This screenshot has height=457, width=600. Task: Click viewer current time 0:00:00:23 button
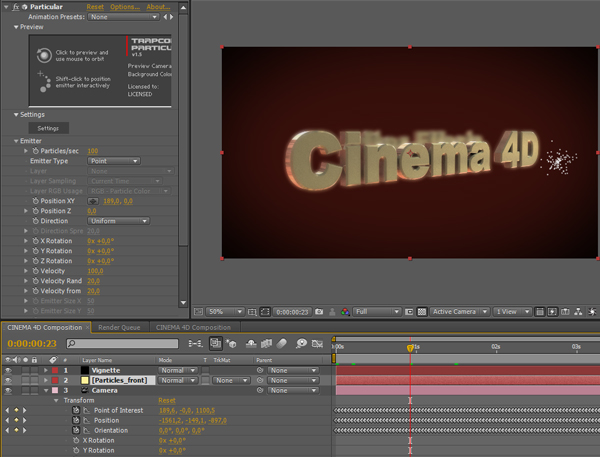pyautogui.click(x=292, y=312)
